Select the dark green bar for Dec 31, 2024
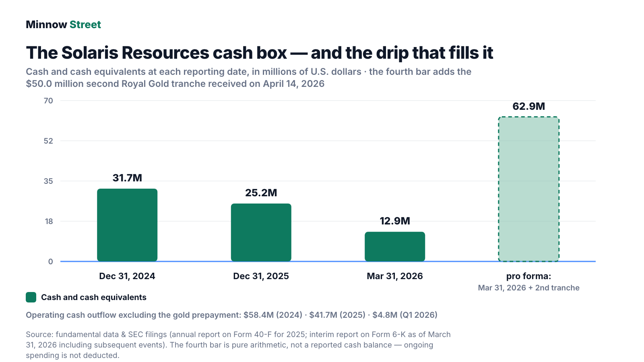Viewport: 644px width, 362px height. click(127, 225)
